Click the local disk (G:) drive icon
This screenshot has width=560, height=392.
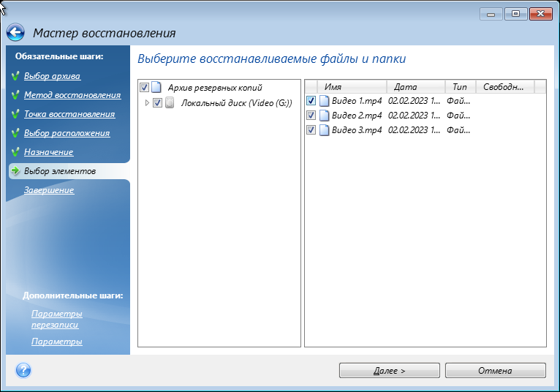(x=170, y=103)
